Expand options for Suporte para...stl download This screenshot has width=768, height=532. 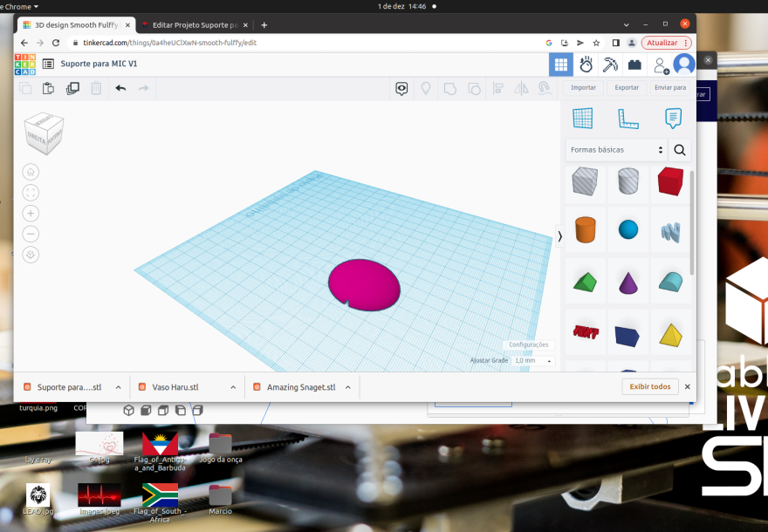[x=118, y=387]
